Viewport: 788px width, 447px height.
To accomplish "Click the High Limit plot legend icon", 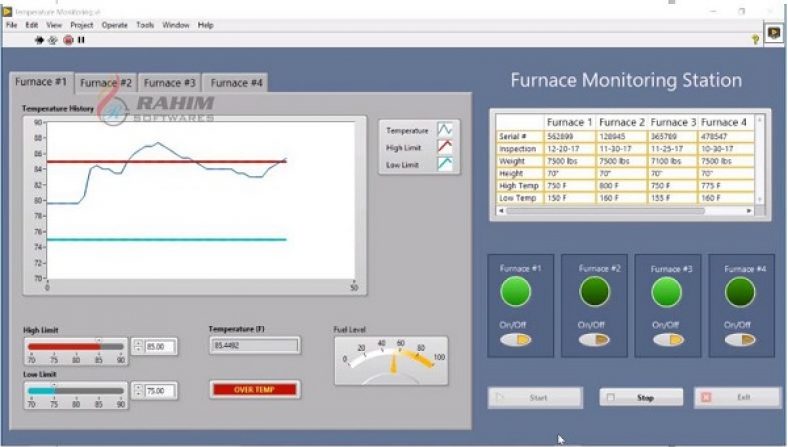I will [445, 147].
